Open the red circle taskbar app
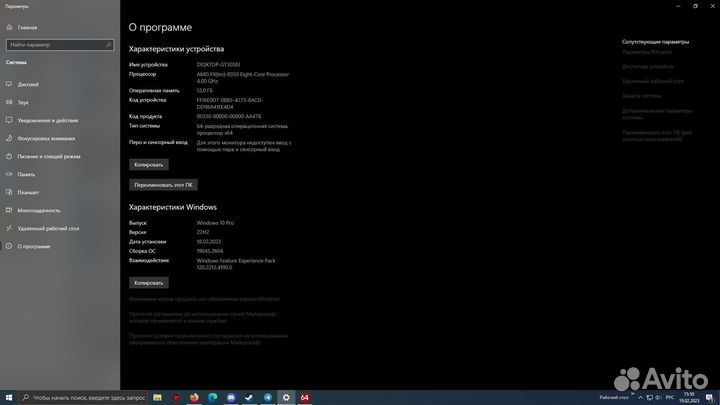This screenshot has height=405, width=720. coord(175,398)
